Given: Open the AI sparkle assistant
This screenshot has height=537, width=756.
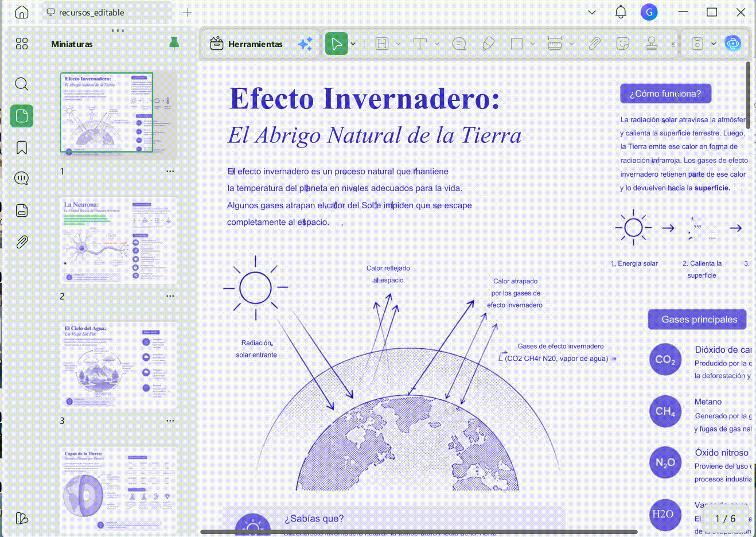Looking at the screenshot, I should coord(305,44).
